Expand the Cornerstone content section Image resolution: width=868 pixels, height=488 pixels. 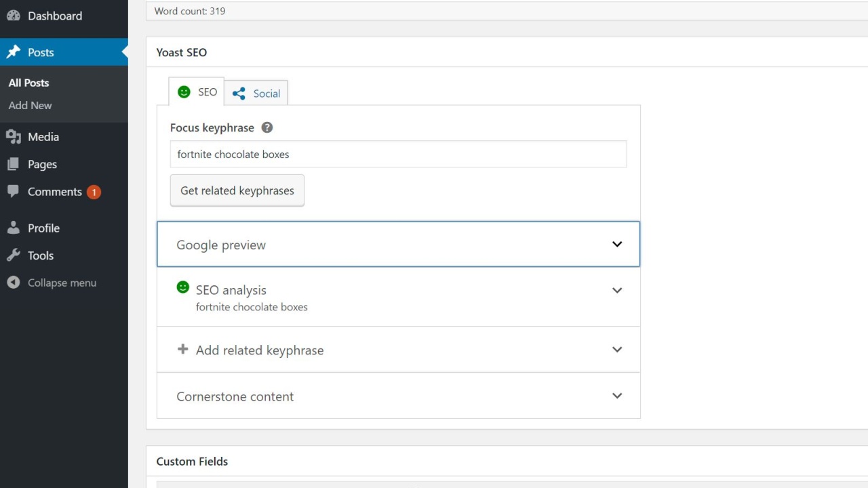616,396
